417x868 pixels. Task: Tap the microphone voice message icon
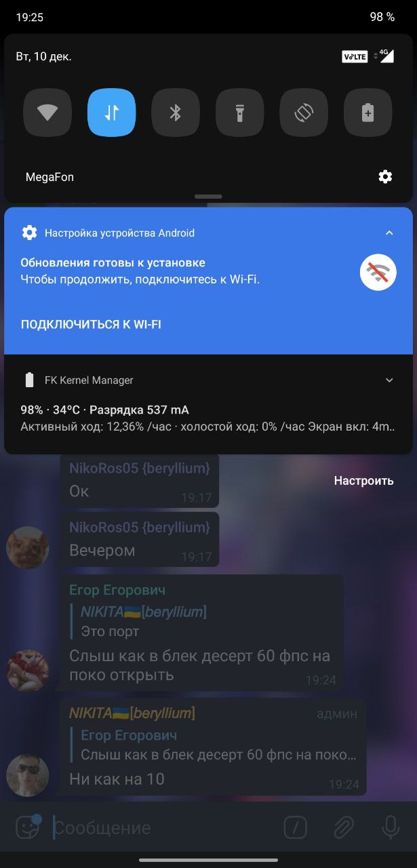[390, 827]
